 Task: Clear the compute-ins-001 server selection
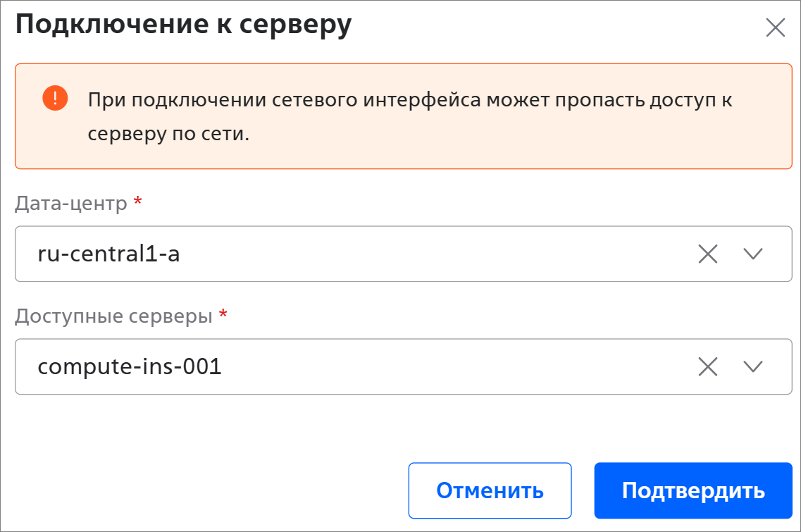(x=707, y=366)
